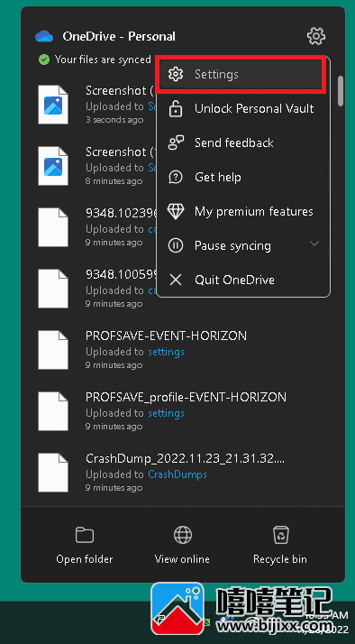Screen dimensions: 355x644
Task: Select Quit OneDrive menu entry
Action: (x=243, y=281)
